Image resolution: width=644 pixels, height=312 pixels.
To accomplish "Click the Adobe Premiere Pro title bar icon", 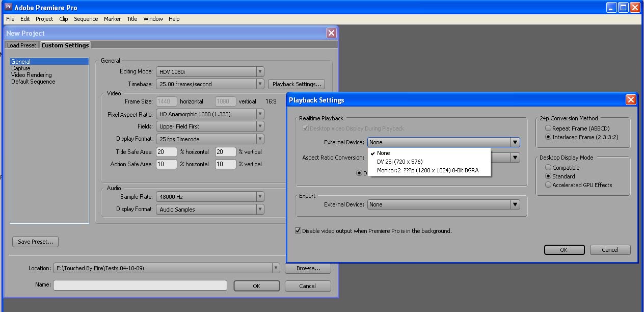I will (x=8, y=7).
